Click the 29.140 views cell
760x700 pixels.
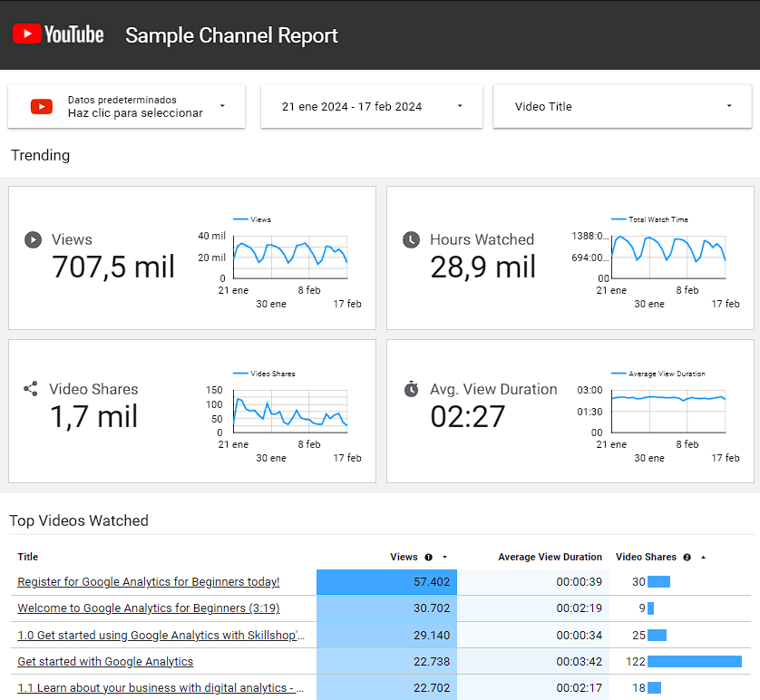[386, 635]
